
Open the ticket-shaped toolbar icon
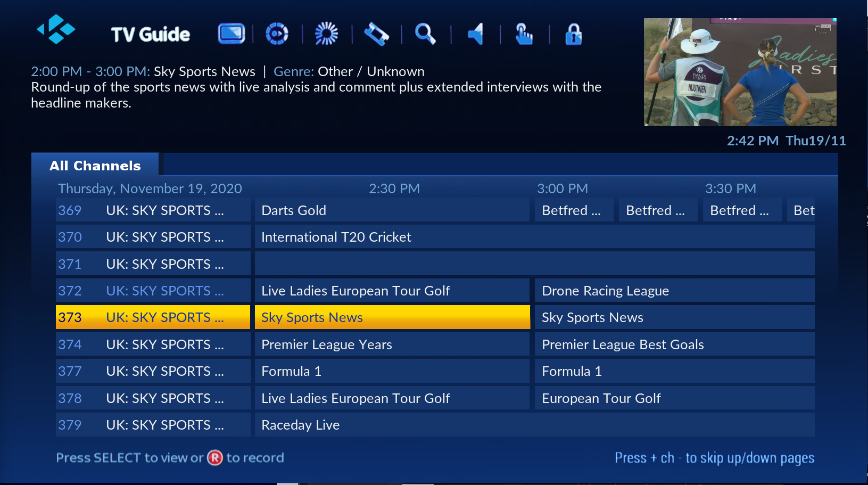point(376,34)
